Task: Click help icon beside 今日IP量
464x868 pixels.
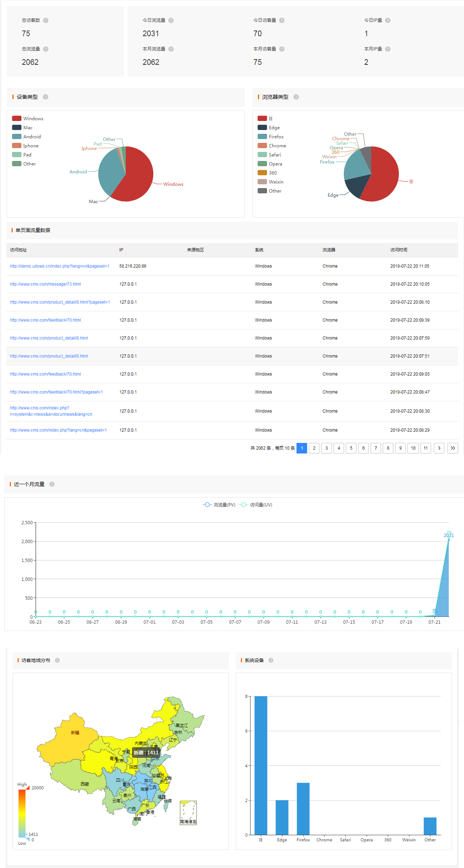Action: click(388, 20)
